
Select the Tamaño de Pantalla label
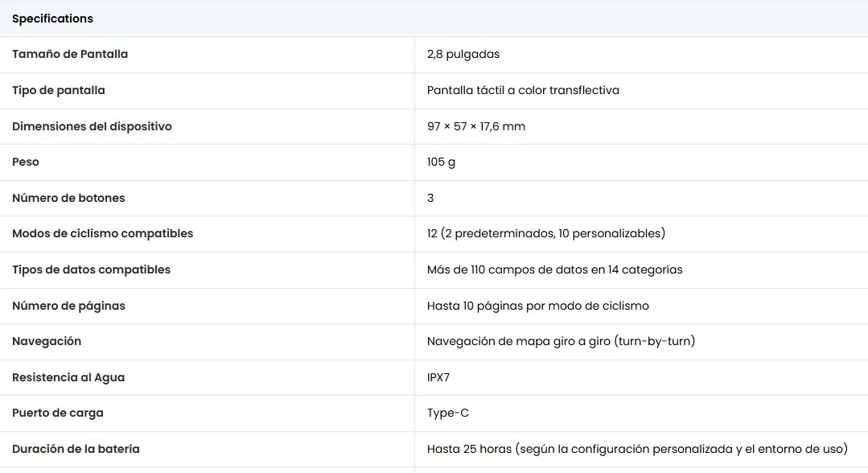click(70, 54)
